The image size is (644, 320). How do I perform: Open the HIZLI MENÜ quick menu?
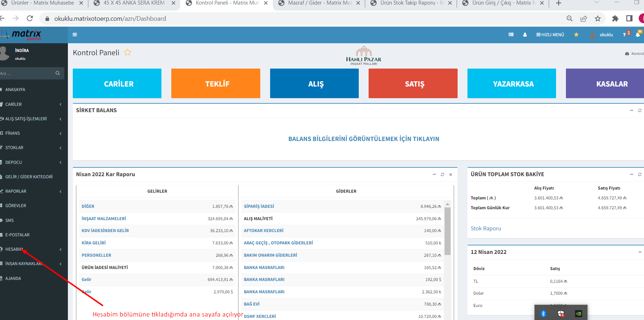550,34
